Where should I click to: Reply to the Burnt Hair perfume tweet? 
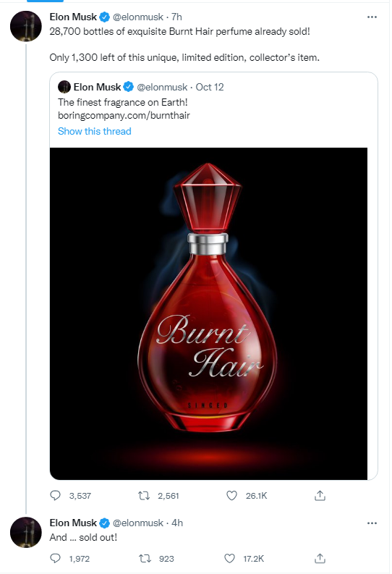coord(55,496)
